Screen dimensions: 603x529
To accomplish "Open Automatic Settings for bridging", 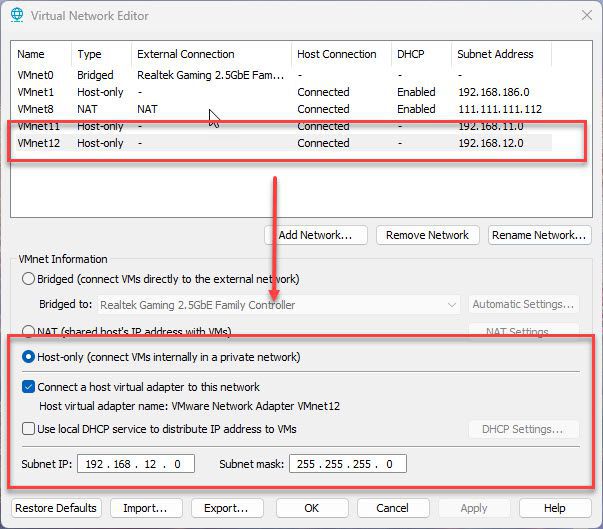I will (523, 304).
